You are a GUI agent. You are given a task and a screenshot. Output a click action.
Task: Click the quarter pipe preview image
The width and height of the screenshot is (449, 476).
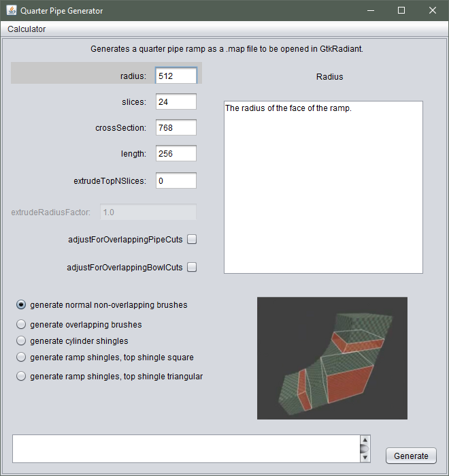tap(332, 358)
